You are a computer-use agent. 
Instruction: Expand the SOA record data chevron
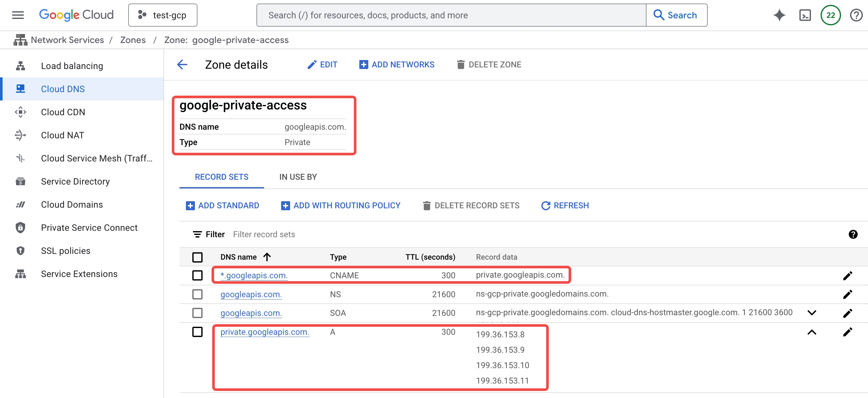point(812,313)
